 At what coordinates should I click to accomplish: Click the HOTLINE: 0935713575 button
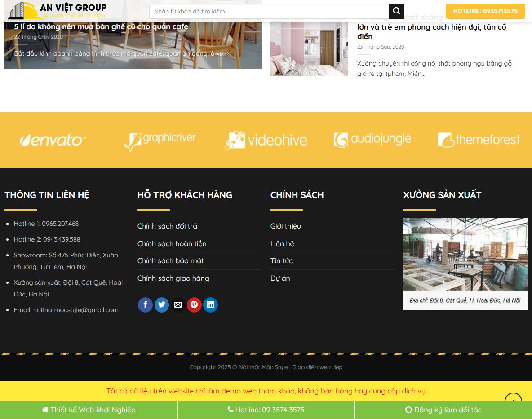pyautogui.click(x=485, y=11)
